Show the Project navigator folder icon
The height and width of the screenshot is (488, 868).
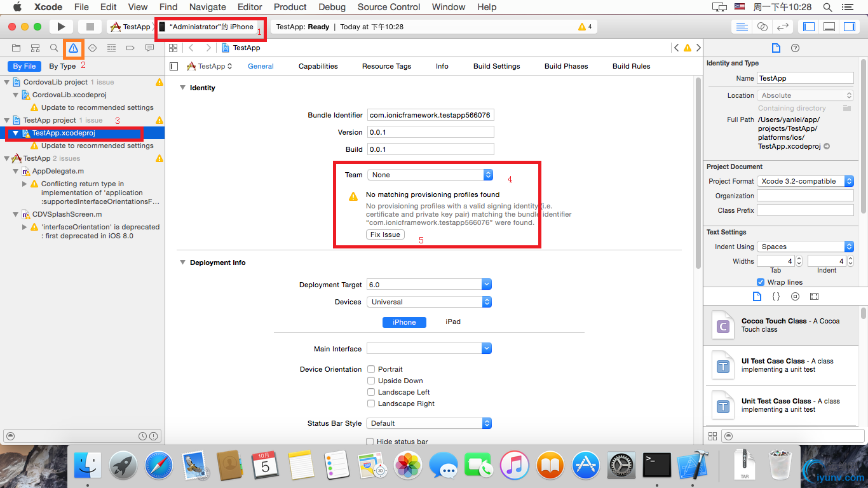coord(17,48)
